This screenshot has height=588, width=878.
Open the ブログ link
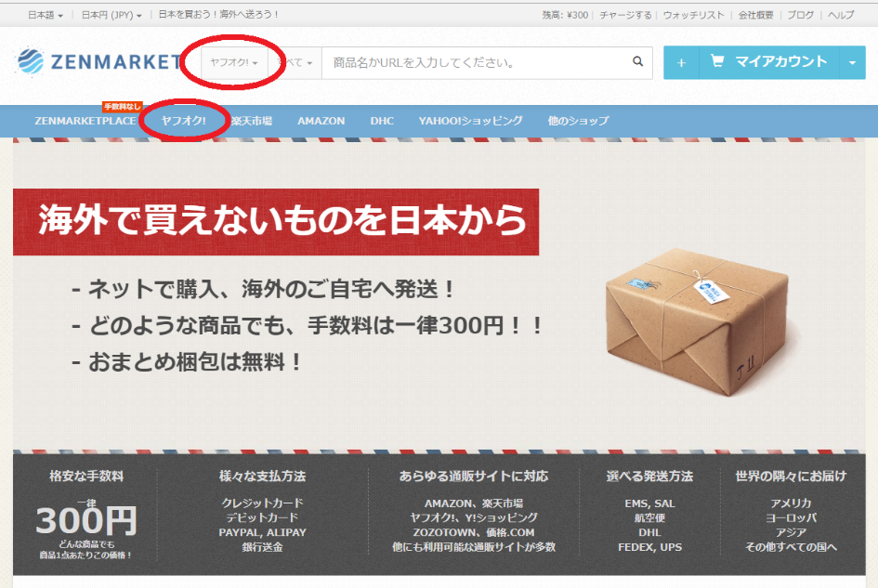coord(800,15)
